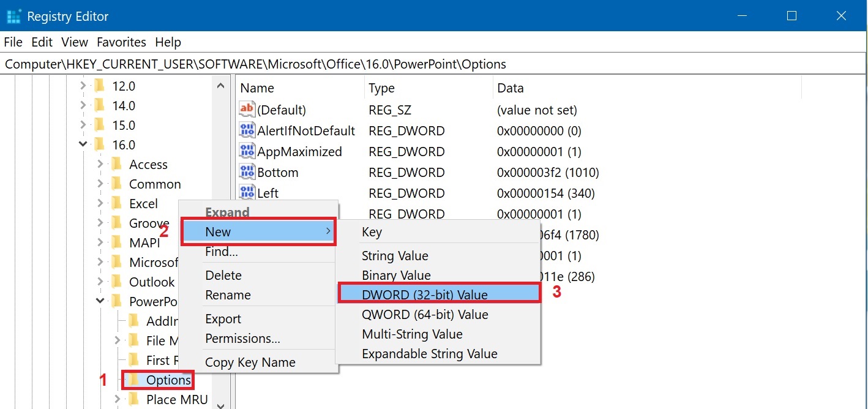Open the Edit menu
The image size is (868, 409).
click(41, 42)
